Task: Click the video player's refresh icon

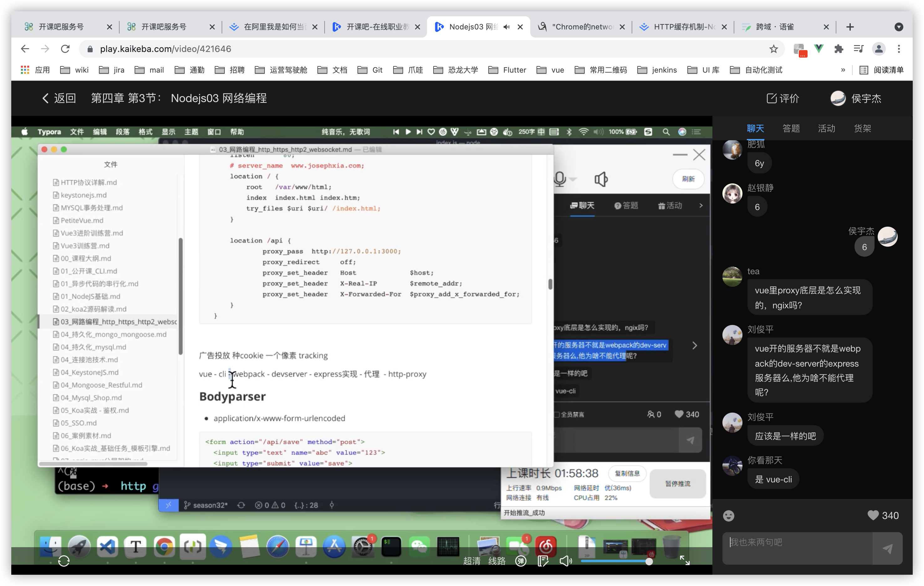Action: [x=64, y=561]
